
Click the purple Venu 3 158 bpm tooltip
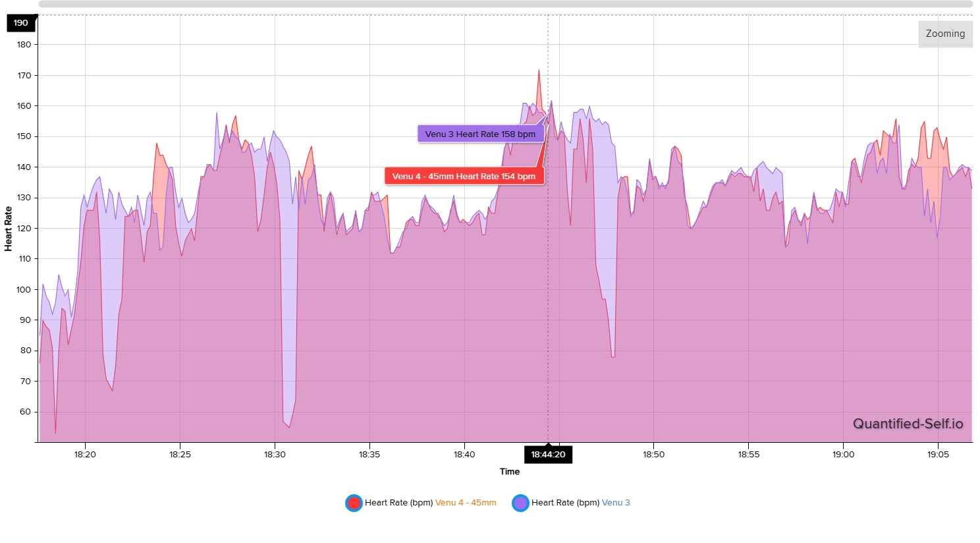point(480,134)
